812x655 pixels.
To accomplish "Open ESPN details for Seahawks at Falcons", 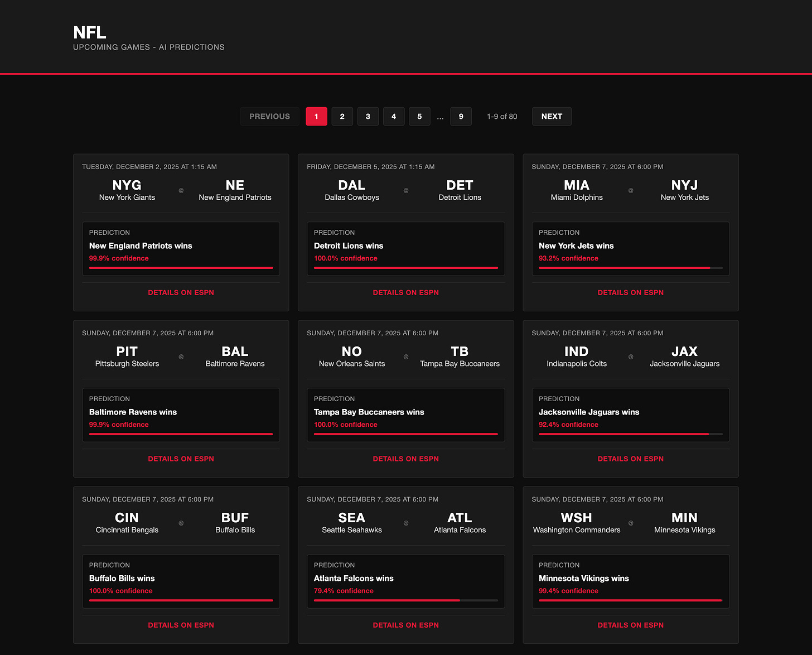I will (x=405, y=625).
